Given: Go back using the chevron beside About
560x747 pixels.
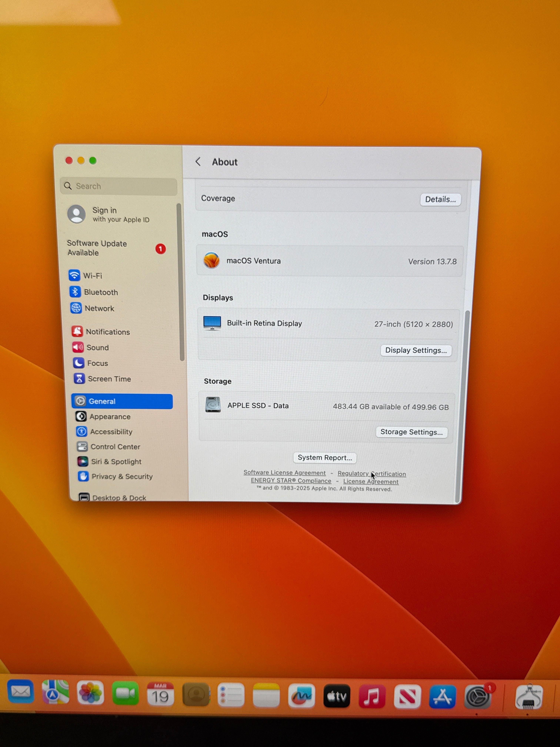Looking at the screenshot, I should 198,162.
